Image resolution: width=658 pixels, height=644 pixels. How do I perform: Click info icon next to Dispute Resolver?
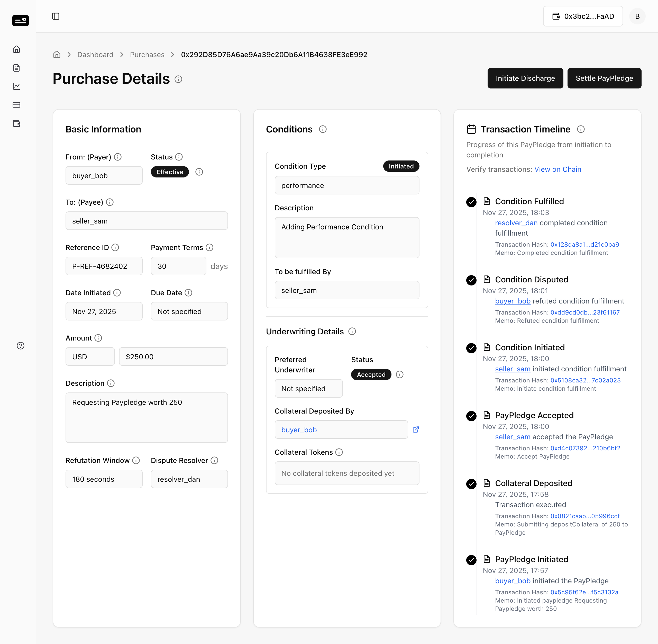tap(215, 460)
